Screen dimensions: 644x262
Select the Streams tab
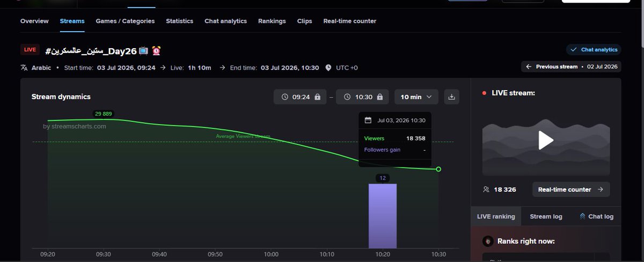(72, 21)
